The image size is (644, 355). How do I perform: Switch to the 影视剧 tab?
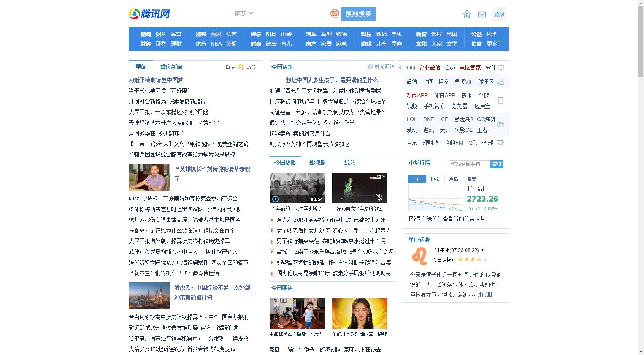click(x=317, y=163)
